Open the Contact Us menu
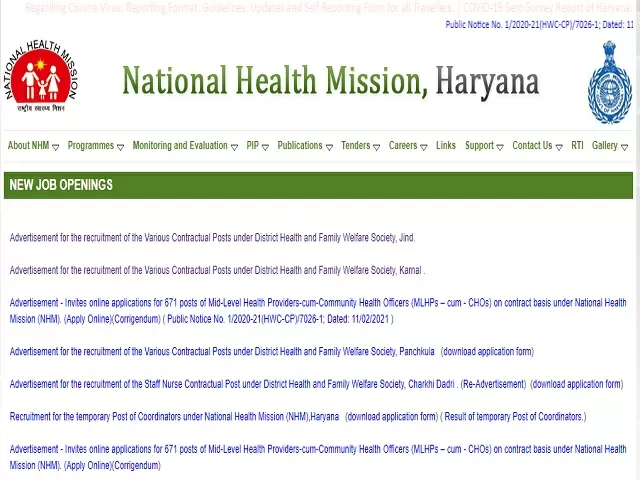The height and width of the screenshot is (480, 640). click(532, 146)
